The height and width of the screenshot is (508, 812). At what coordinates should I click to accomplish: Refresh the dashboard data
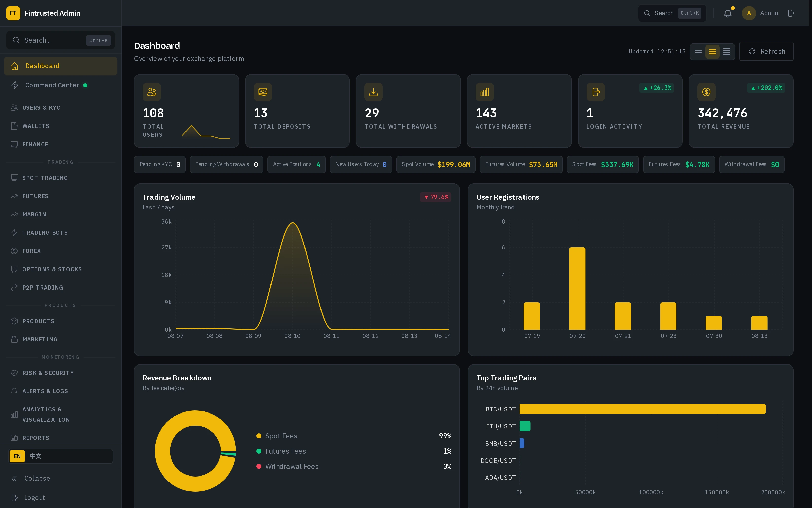click(766, 51)
